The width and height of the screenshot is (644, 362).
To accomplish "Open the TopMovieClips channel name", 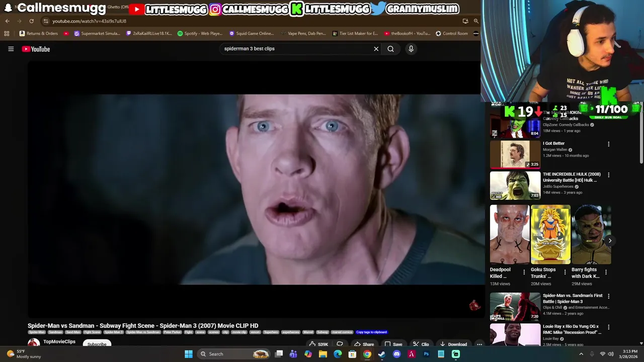I will (59, 342).
